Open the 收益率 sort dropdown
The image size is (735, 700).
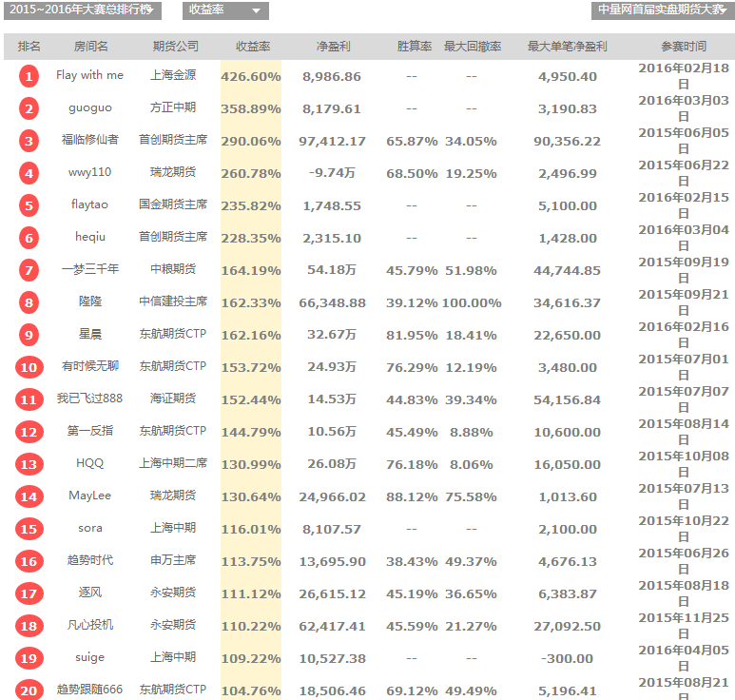coord(225,10)
